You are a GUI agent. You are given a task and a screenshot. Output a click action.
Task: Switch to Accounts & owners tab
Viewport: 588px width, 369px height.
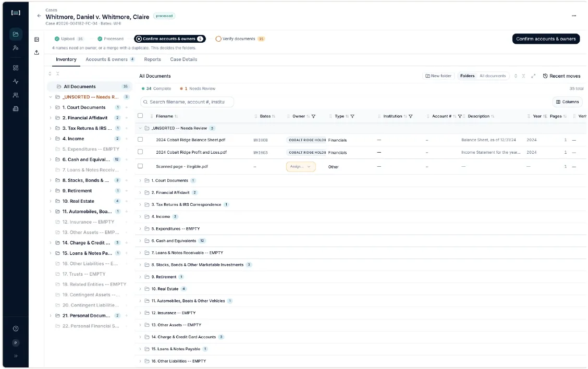[x=110, y=59]
